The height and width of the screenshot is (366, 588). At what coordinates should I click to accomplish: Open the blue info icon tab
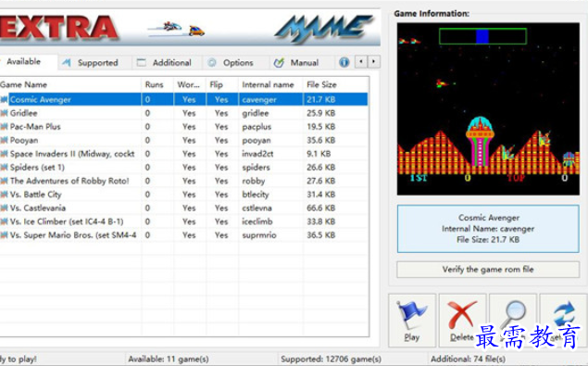coord(344,62)
